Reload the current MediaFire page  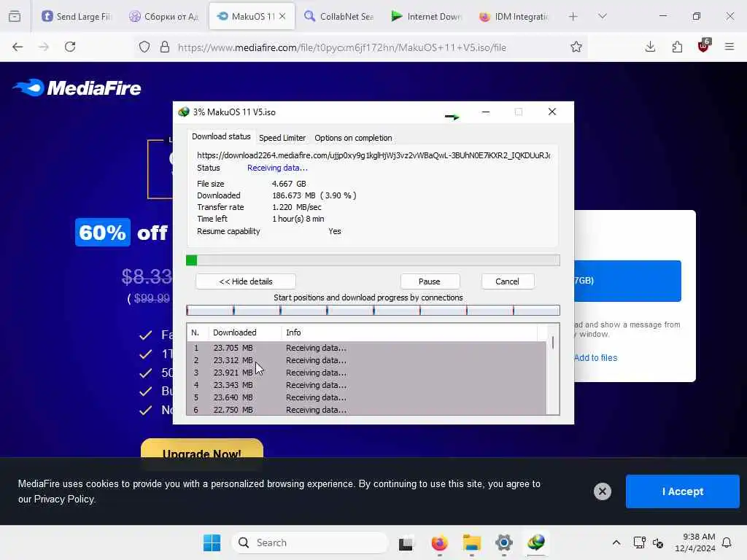tap(70, 47)
